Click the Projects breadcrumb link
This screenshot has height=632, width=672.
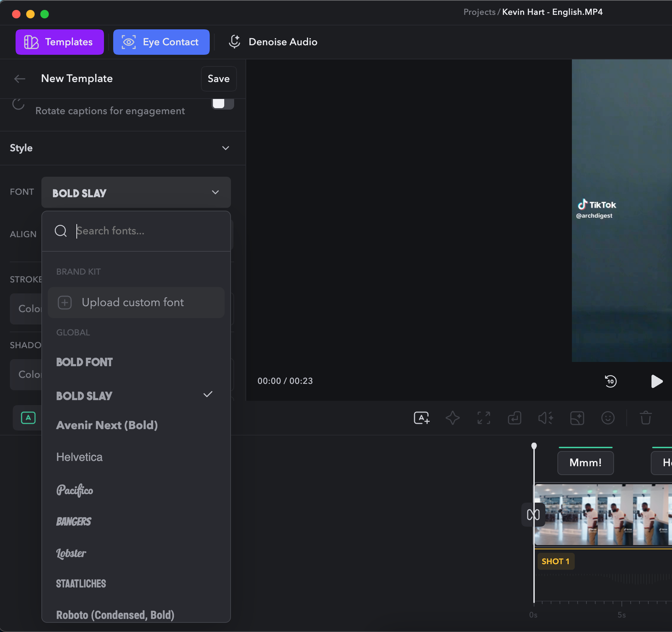coord(479,12)
